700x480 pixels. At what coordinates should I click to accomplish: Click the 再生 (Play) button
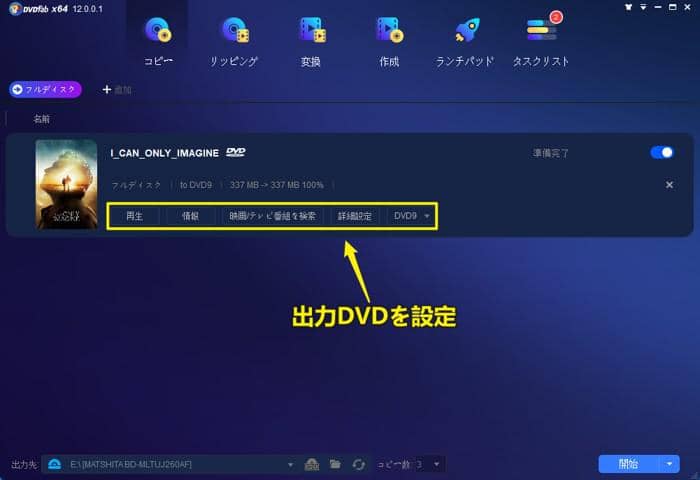pyautogui.click(x=135, y=216)
